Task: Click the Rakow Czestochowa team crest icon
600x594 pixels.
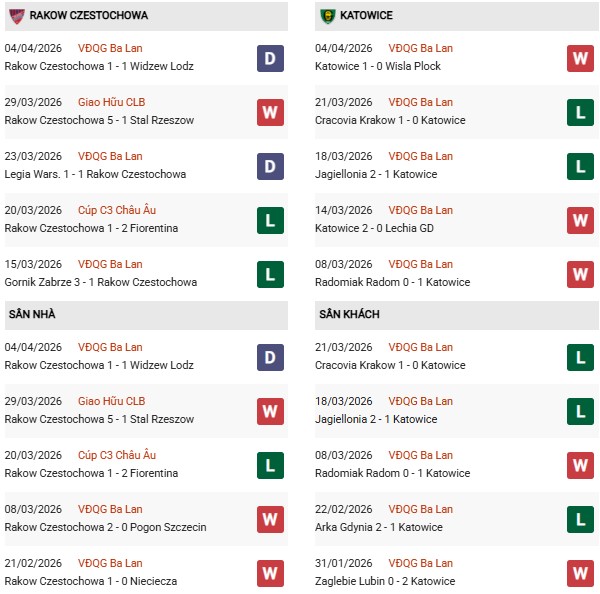Action: (x=15, y=16)
